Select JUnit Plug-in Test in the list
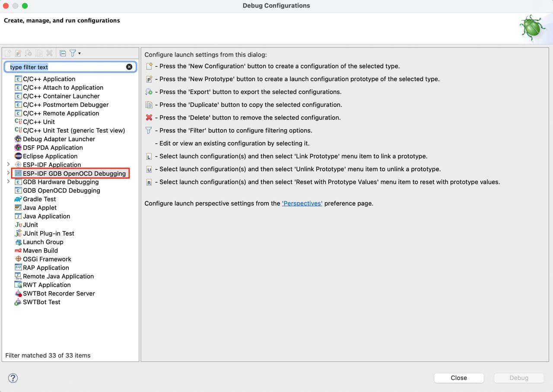Viewport: 553px width, 392px height. (48, 233)
